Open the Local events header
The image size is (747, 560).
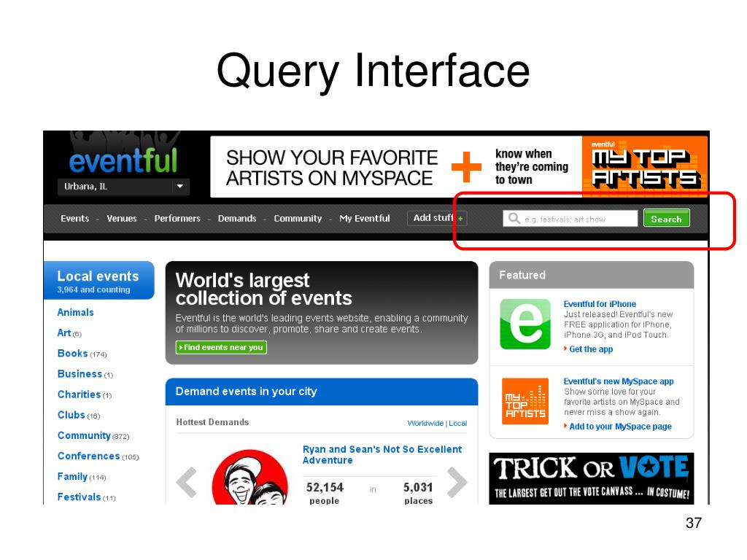[x=98, y=281]
